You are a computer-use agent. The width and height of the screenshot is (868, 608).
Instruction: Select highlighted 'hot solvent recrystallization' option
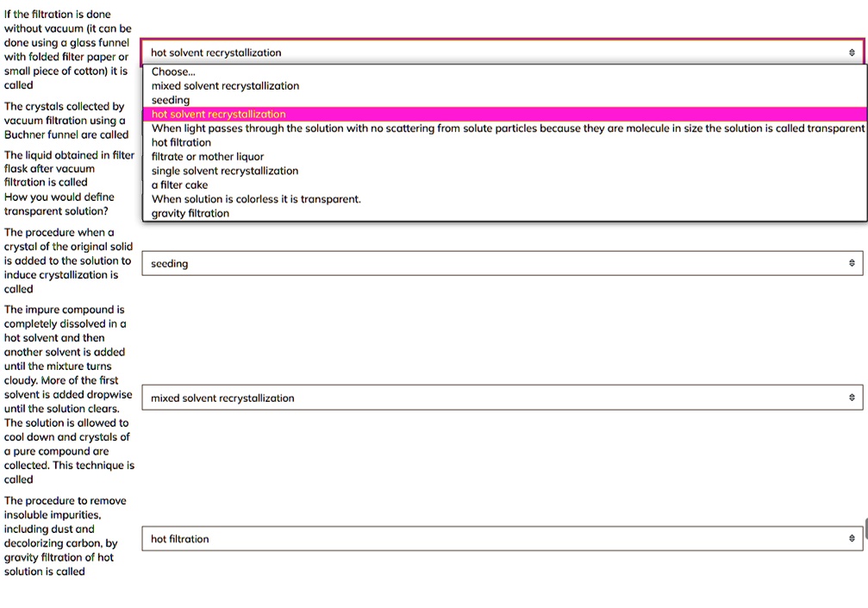[505, 114]
